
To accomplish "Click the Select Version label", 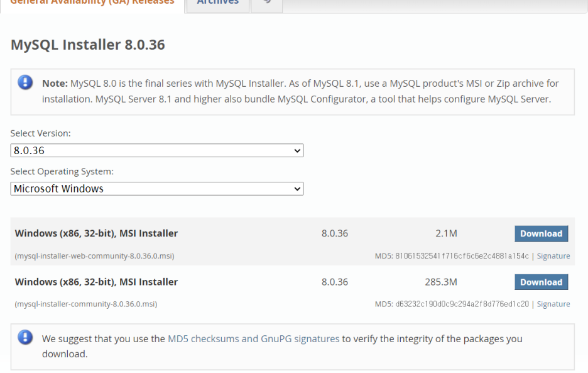I will coord(40,133).
